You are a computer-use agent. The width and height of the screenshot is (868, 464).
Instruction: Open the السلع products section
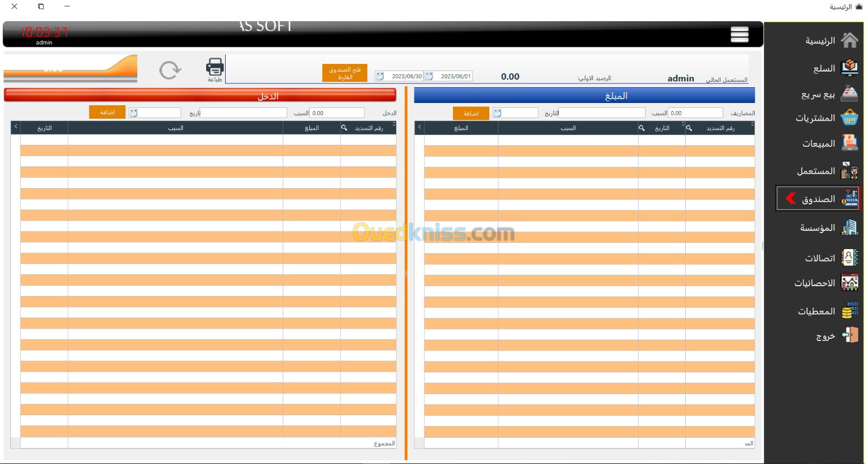coord(835,68)
